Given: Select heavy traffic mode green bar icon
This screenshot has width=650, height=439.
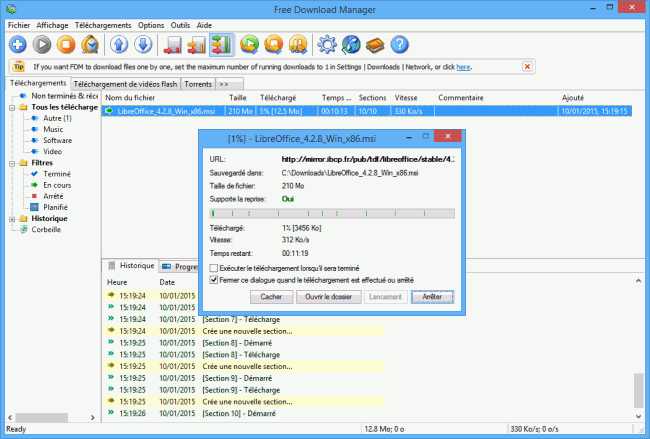Looking at the screenshot, I should click(x=221, y=44).
